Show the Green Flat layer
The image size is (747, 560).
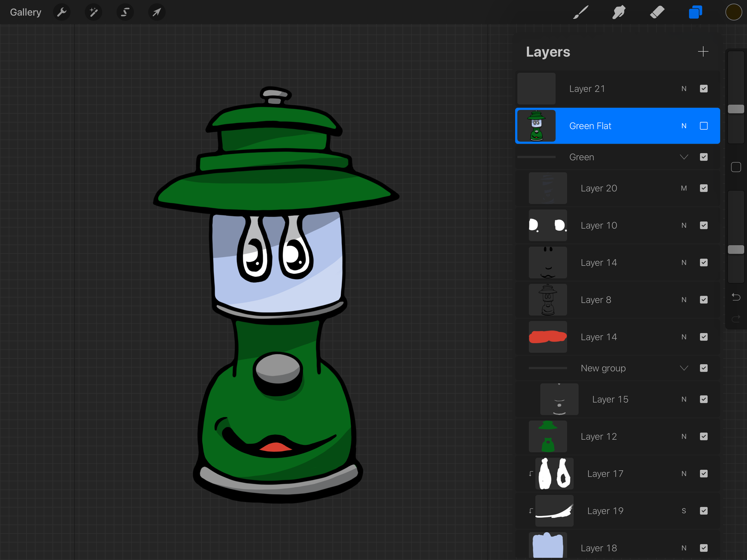coord(703,126)
